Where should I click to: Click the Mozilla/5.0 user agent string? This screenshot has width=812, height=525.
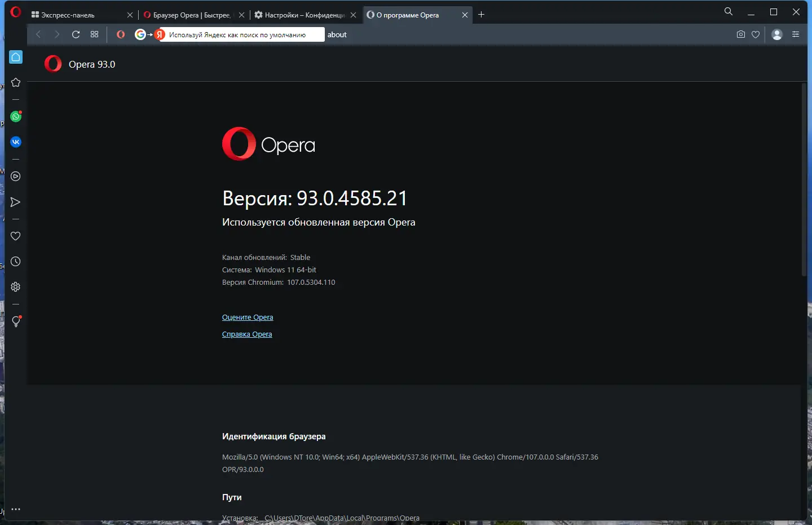pos(410,457)
